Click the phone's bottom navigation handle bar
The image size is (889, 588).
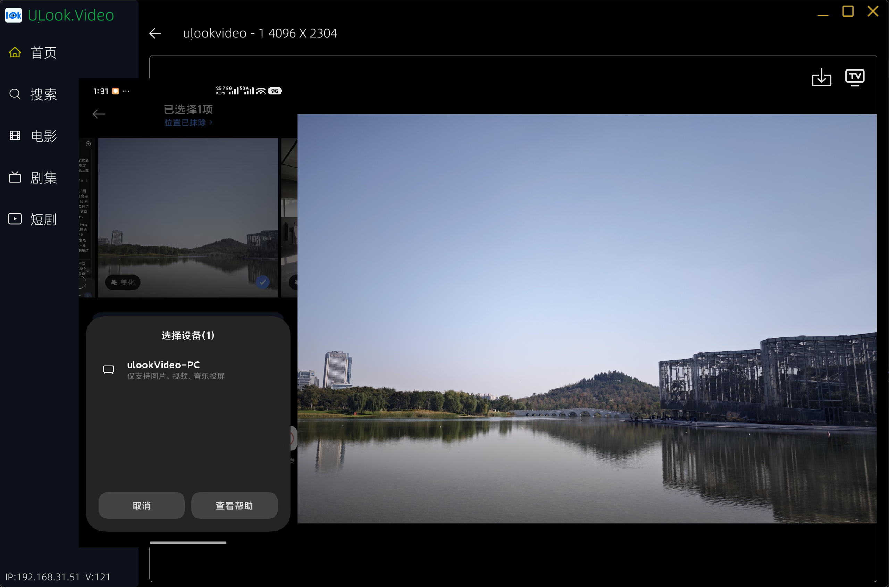188,543
